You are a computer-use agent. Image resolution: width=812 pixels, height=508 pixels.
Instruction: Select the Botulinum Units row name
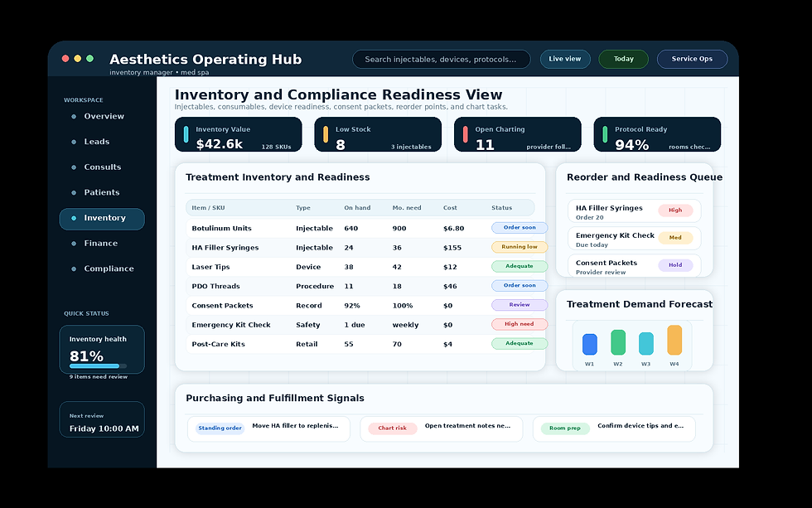(222, 229)
